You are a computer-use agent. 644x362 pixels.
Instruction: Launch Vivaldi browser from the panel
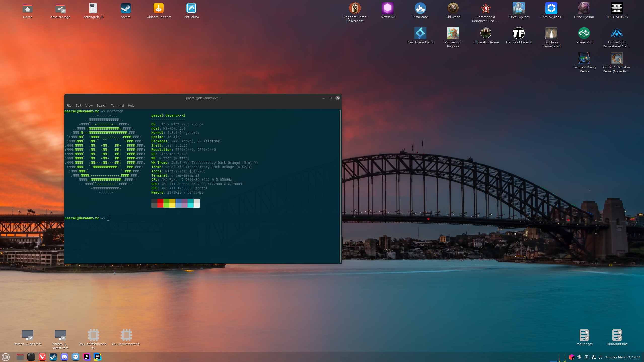point(42,357)
